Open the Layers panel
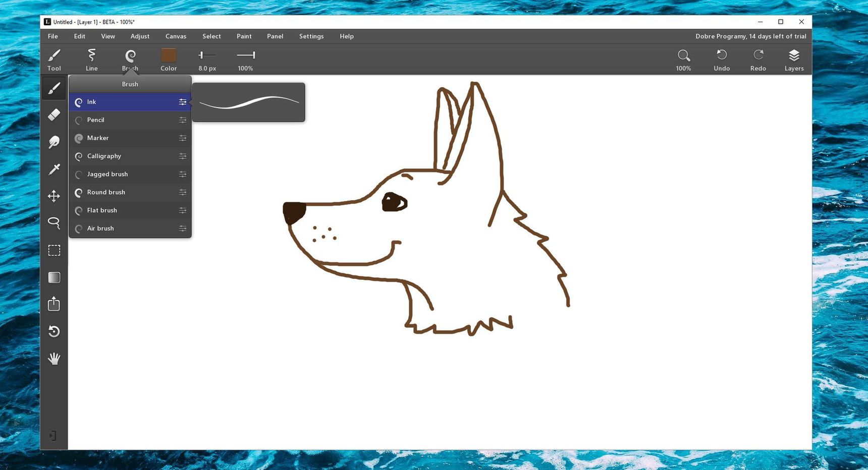The image size is (868, 470). [794, 60]
